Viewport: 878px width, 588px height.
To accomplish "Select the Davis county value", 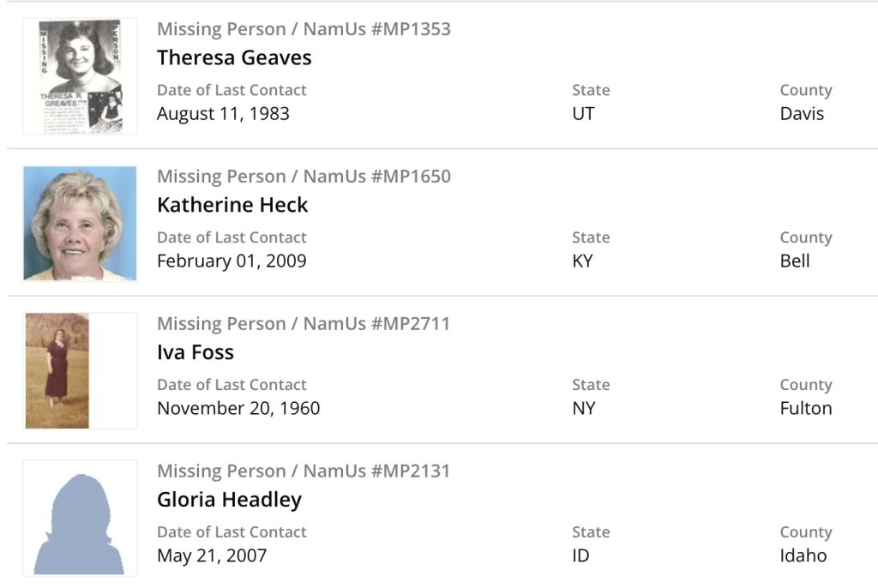I will coord(802,113).
